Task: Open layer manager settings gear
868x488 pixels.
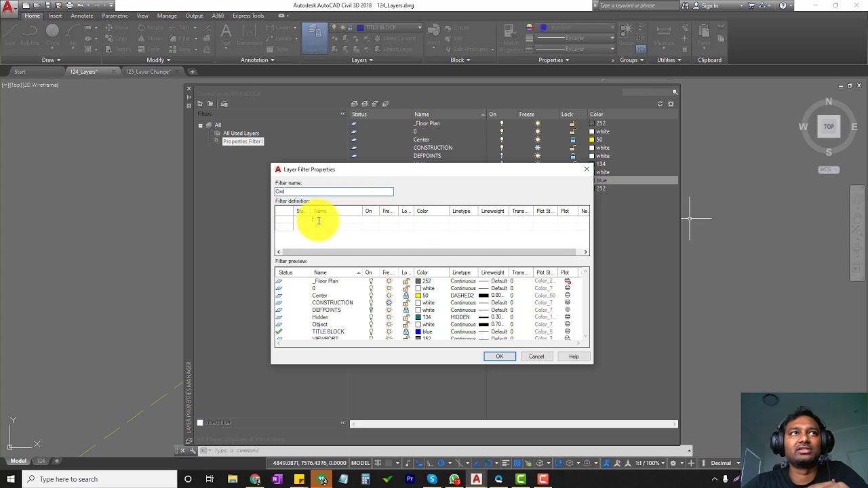Action: tap(671, 104)
